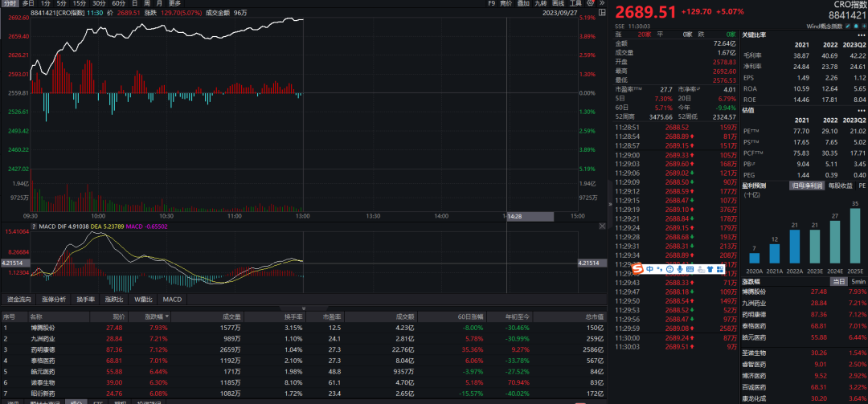Viewport: 868px width, 404px height.
Task: Click the MACD help question mark icon
Action: pos(34,226)
